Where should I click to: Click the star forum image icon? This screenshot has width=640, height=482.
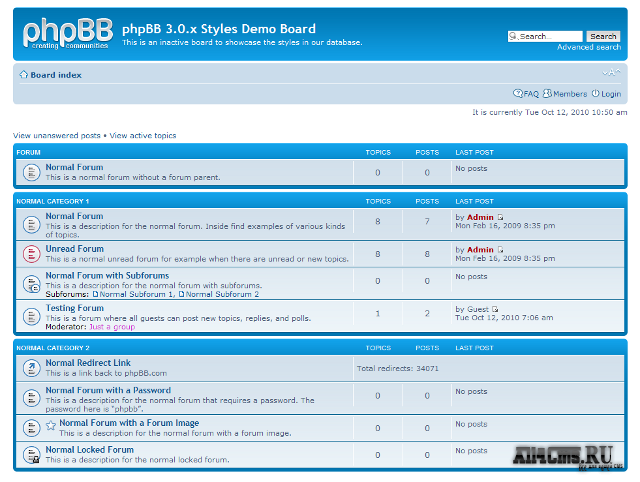click(51, 425)
